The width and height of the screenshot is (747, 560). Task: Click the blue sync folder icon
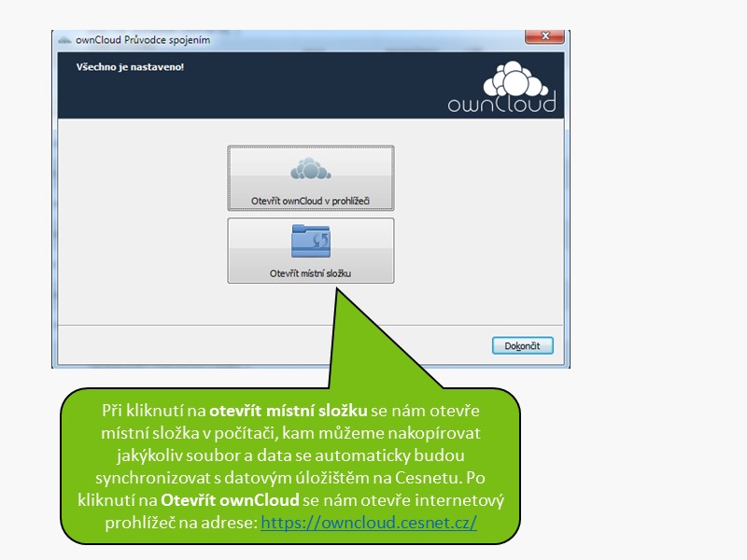[x=310, y=242]
